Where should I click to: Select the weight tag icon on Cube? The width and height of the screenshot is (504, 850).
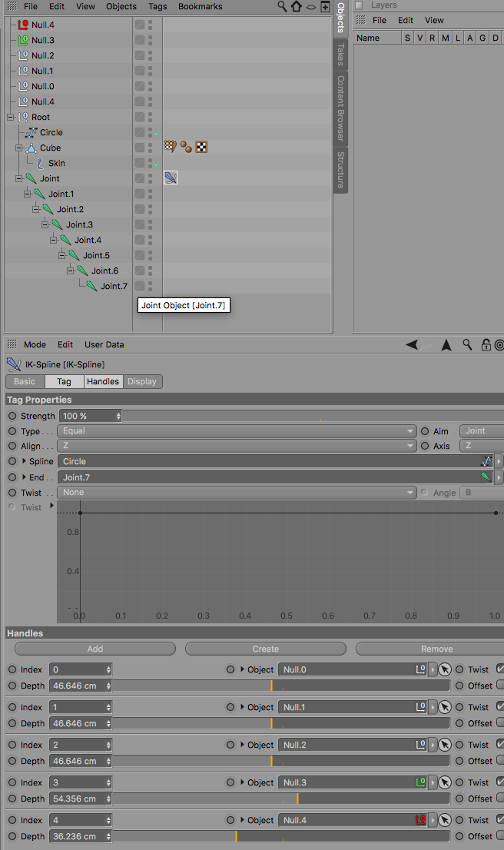(x=170, y=147)
